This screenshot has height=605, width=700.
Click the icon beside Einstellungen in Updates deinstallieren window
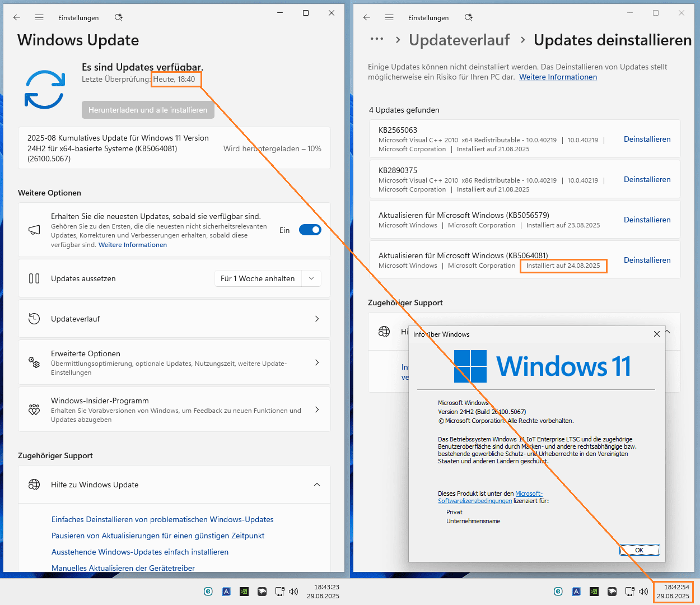click(x=468, y=17)
